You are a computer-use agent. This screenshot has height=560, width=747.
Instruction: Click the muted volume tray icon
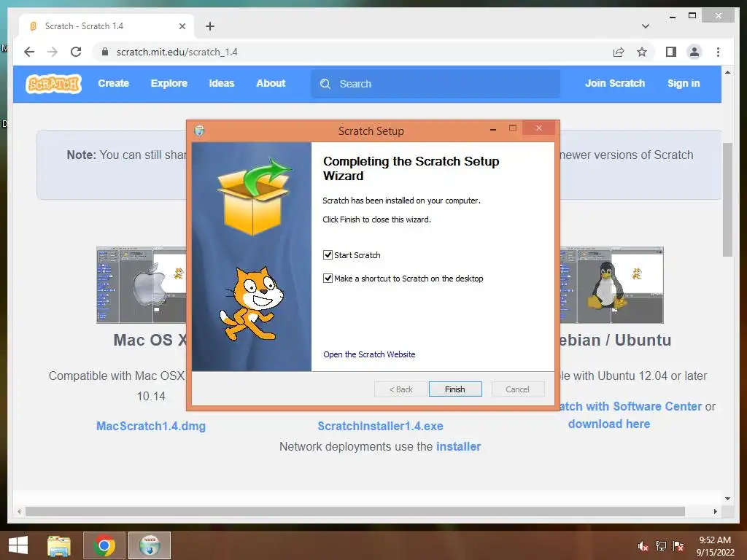click(643, 546)
